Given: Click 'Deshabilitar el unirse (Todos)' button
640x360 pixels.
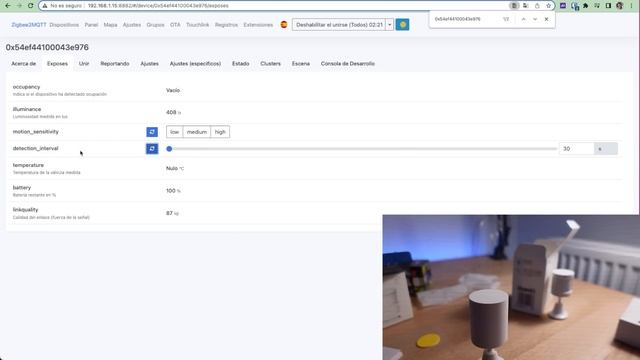Looking at the screenshot, I should click(x=339, y=24).
